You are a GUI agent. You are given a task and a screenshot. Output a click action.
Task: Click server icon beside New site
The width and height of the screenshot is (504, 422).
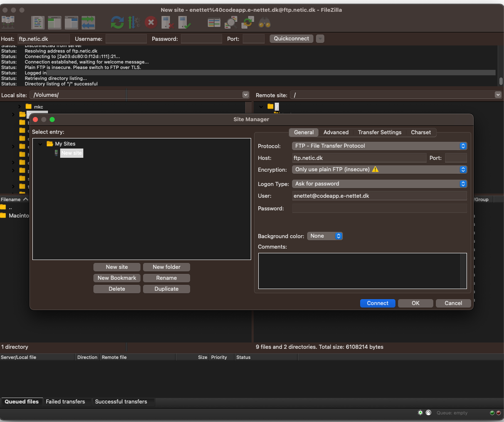56,153
